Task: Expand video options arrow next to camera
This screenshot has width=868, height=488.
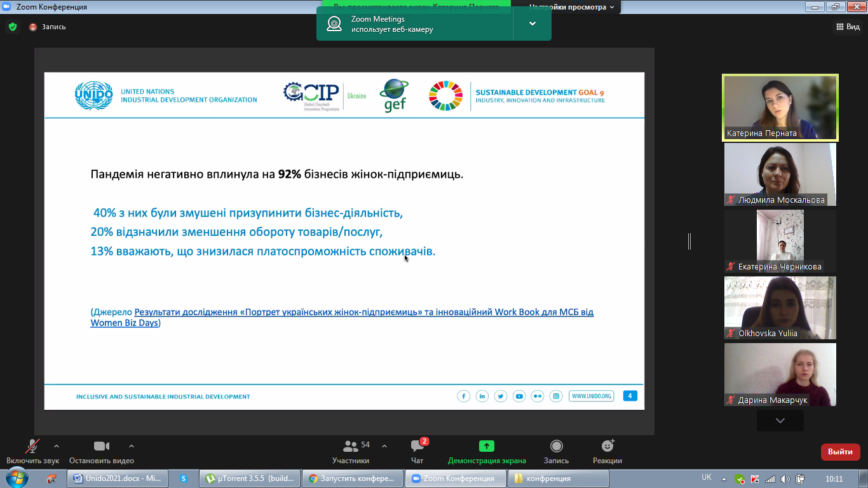Action: (132, 446)
